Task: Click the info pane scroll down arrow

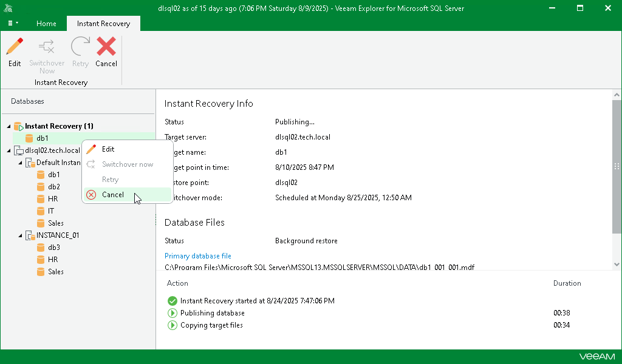Action: [617, 265]
